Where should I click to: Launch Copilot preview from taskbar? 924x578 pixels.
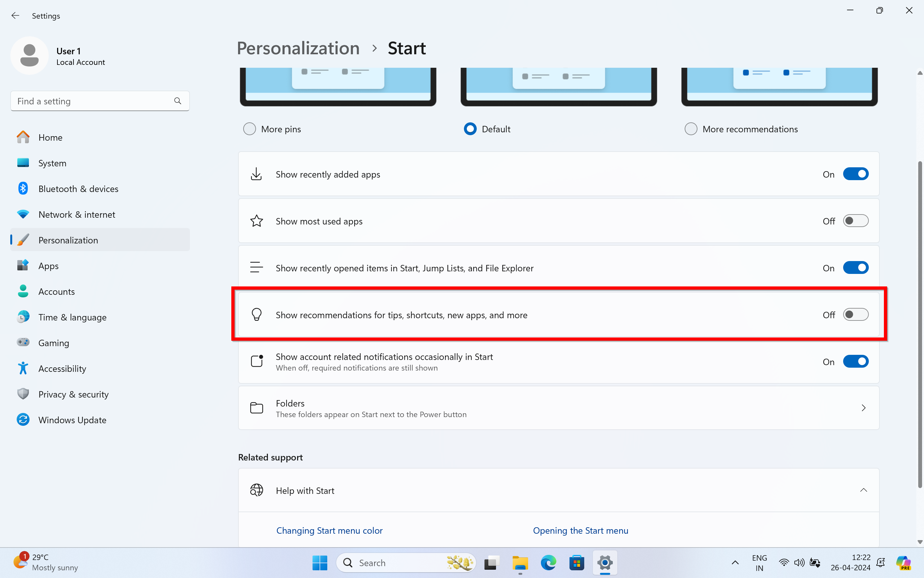point(903,563)
